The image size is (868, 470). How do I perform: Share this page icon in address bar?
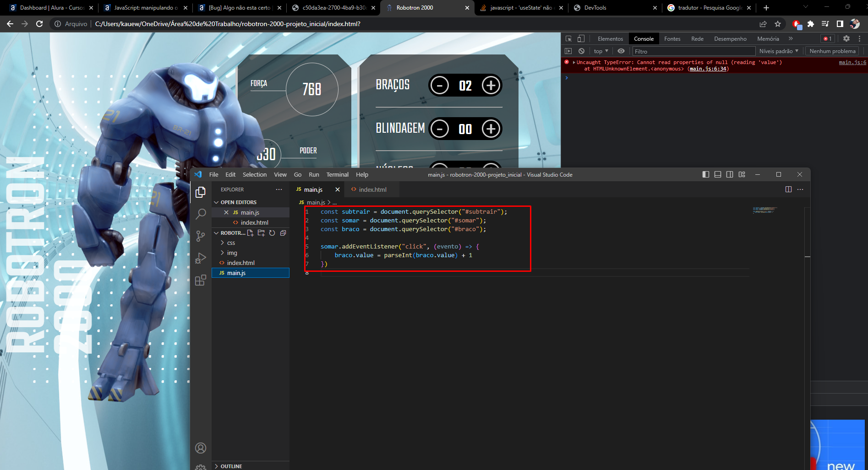[763, 24]
